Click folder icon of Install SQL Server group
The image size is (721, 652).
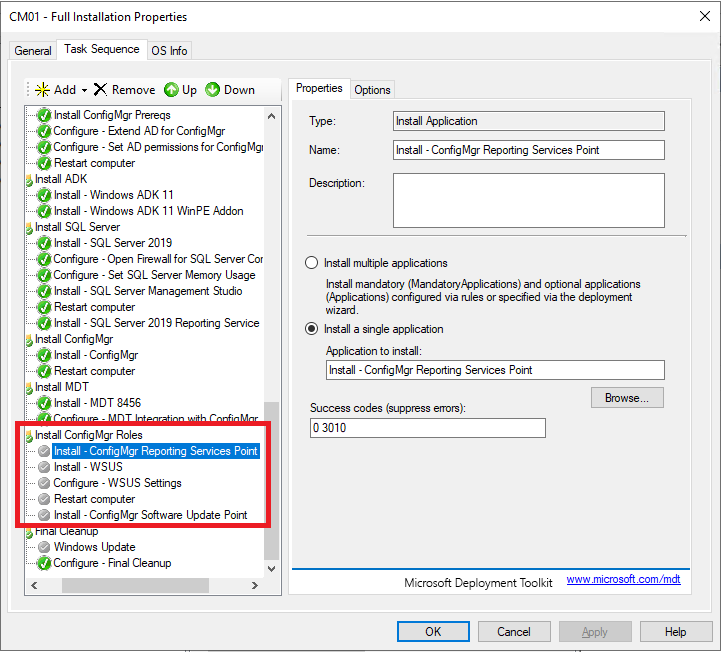[x=29, y=228]
